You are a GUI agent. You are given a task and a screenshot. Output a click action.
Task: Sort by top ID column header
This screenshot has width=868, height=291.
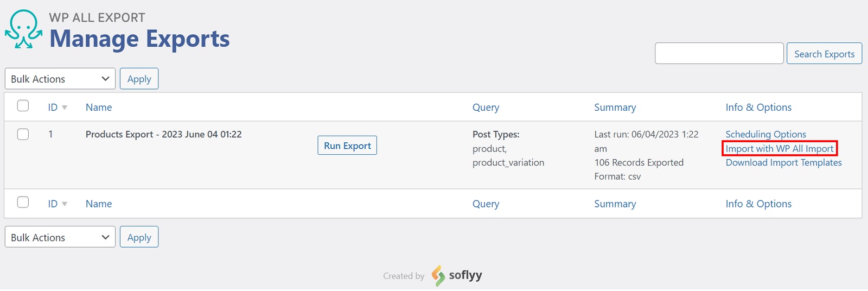pyautogui.click(x=53, y=107)
